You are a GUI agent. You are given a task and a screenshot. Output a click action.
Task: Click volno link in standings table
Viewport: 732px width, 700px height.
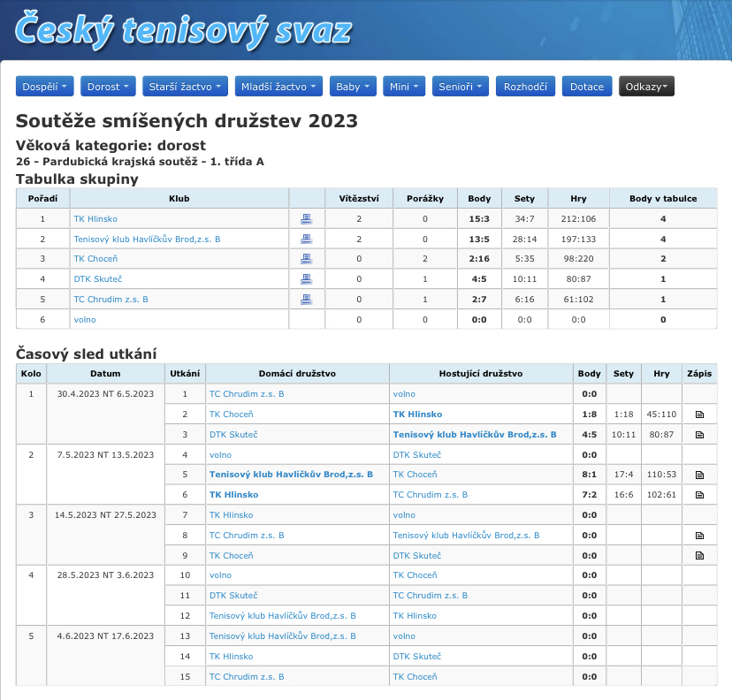[85, 320]
